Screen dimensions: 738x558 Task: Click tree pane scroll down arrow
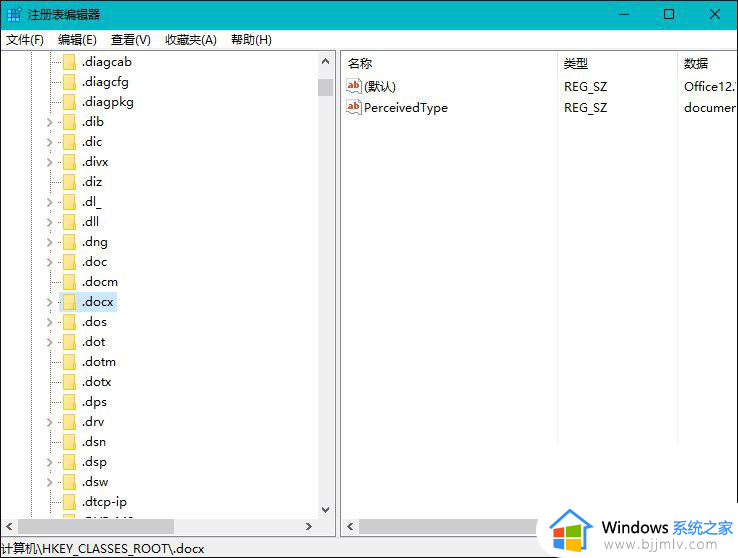click(x=325, y=510)
